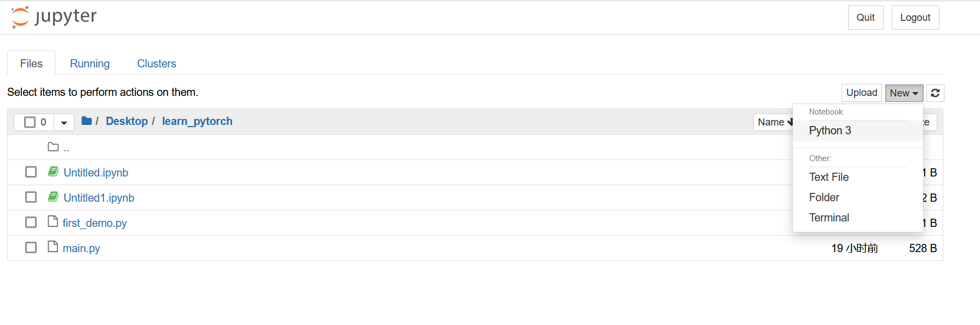Create a new Python 3 notebook
This screenshot has width=980, height=325.
(x=830, y=130)
